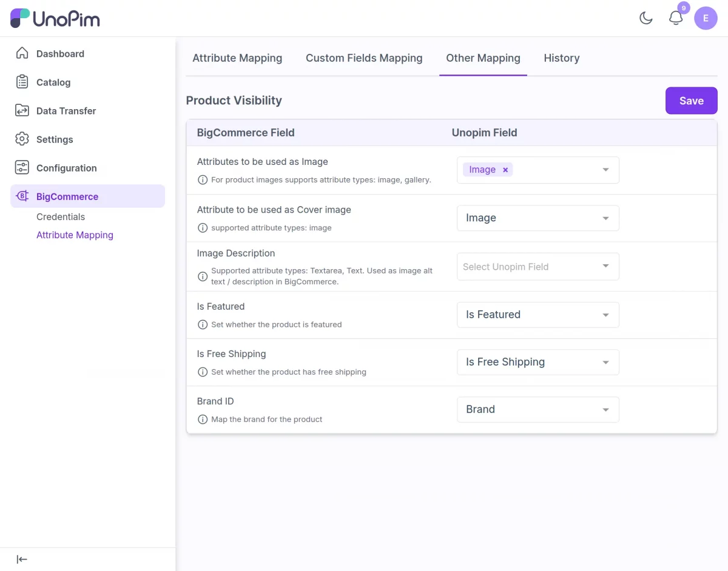Open the Configuration section
This screenshot has width=728, height=571.
pyautogui.click(x=67, y=168)
